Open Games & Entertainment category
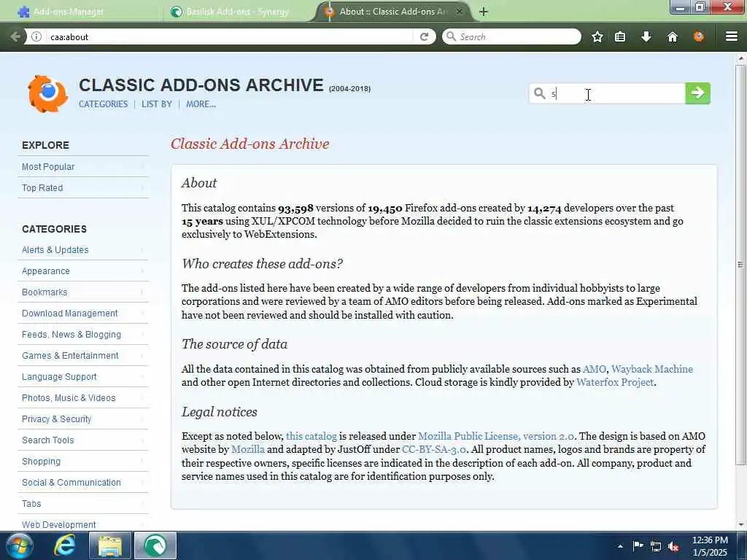The height and width of the screenshot is (560, 747). (x=83, y=355)
